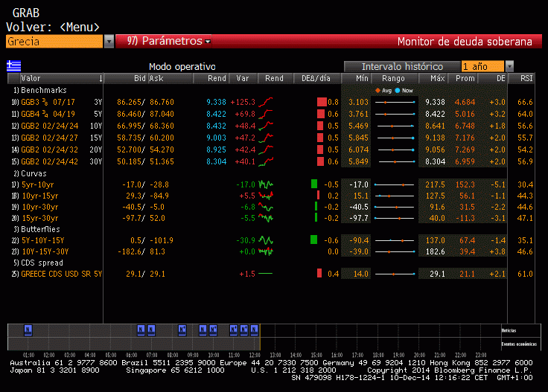
Task: Click the Mín column header
Action: [357, 79]
